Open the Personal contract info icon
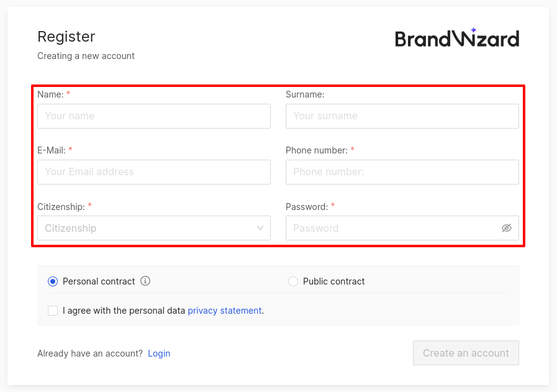 tap(145, 281)
